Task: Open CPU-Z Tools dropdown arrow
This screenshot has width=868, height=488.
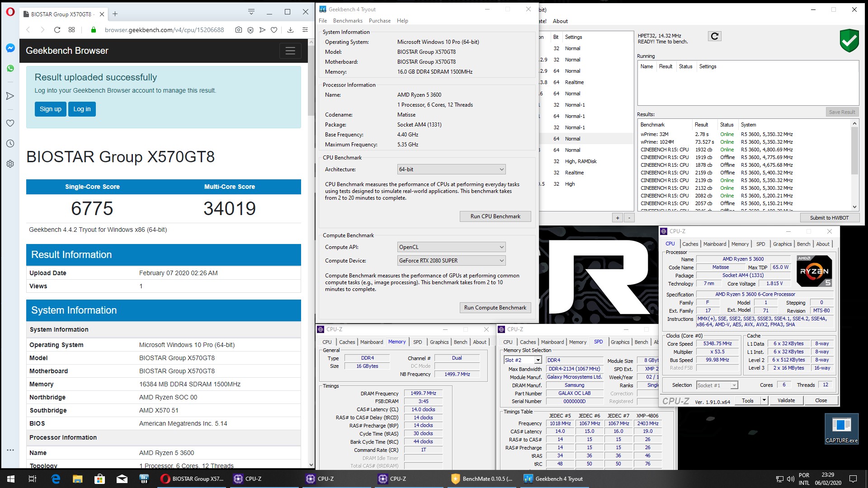Action: point(764,400)
